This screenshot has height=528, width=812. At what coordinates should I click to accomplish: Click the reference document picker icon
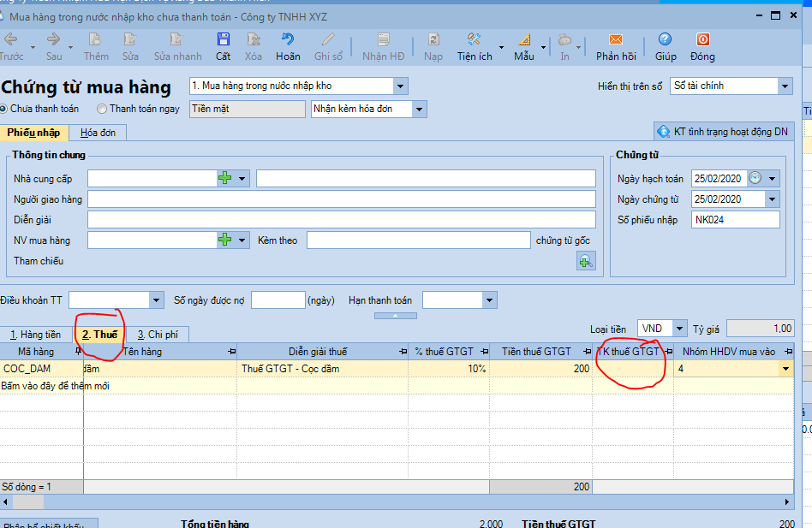tap(585, 262)
